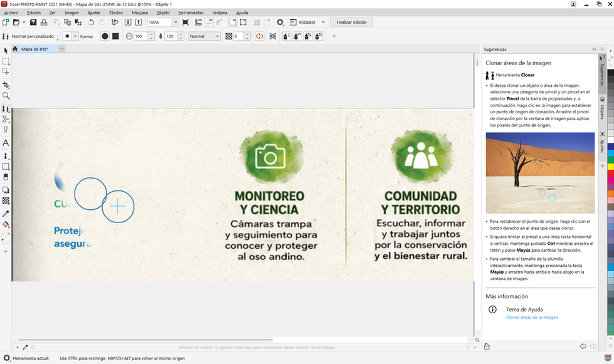Undo the last action with the toolbar arrow
614x364 pixels.
[91, 23]
